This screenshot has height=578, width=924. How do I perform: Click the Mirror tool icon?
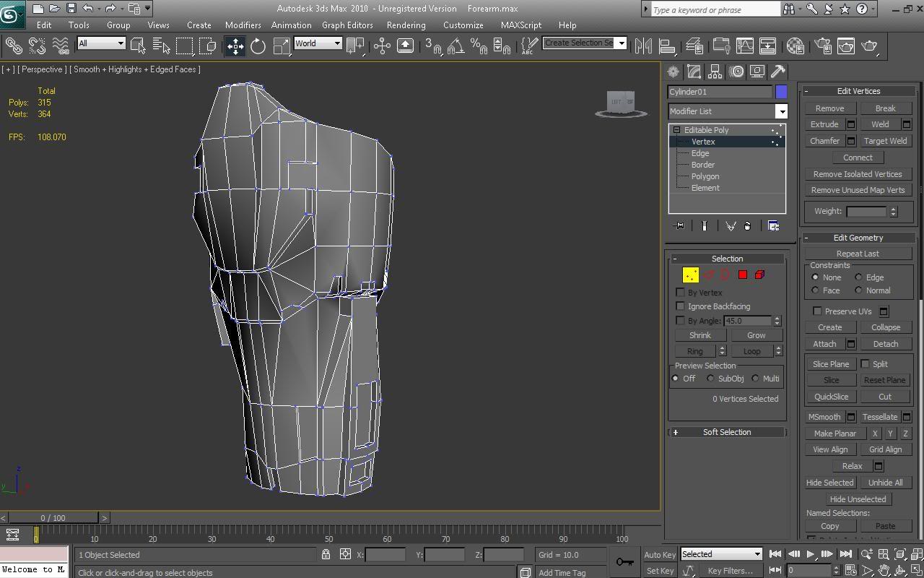643,46
